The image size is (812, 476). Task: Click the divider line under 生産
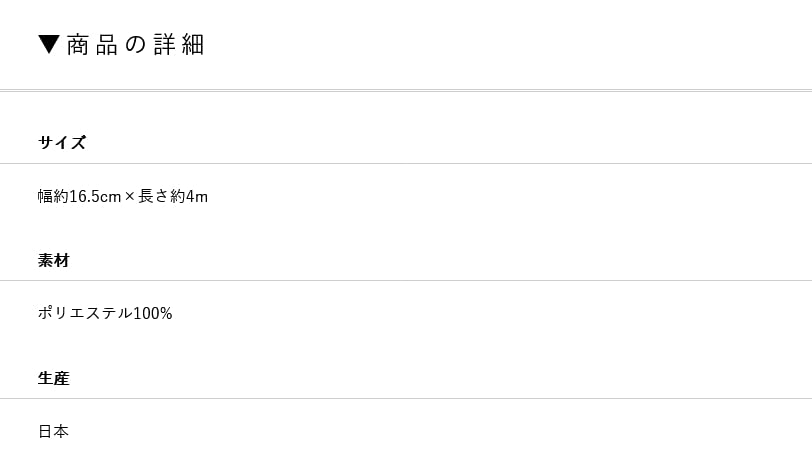pos(406,398)
